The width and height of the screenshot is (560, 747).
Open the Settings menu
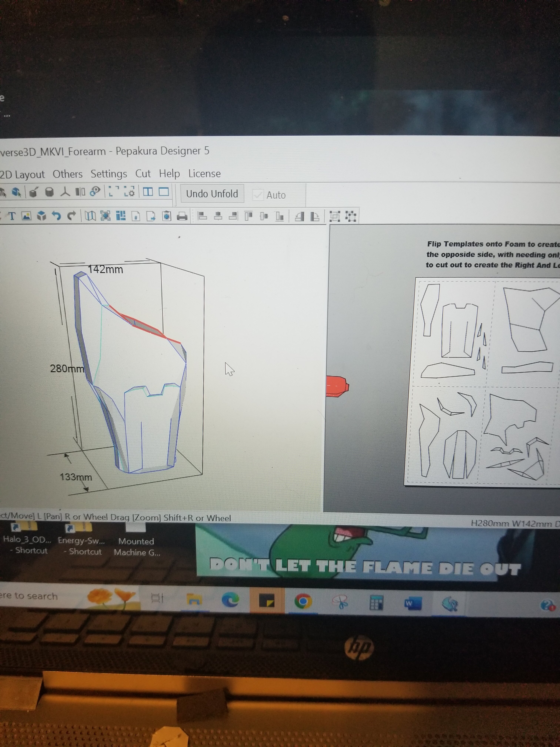tap(109, 174)
